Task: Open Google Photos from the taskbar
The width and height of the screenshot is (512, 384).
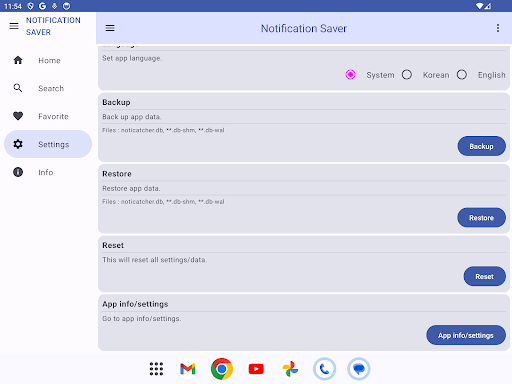Action: (290, 369)
